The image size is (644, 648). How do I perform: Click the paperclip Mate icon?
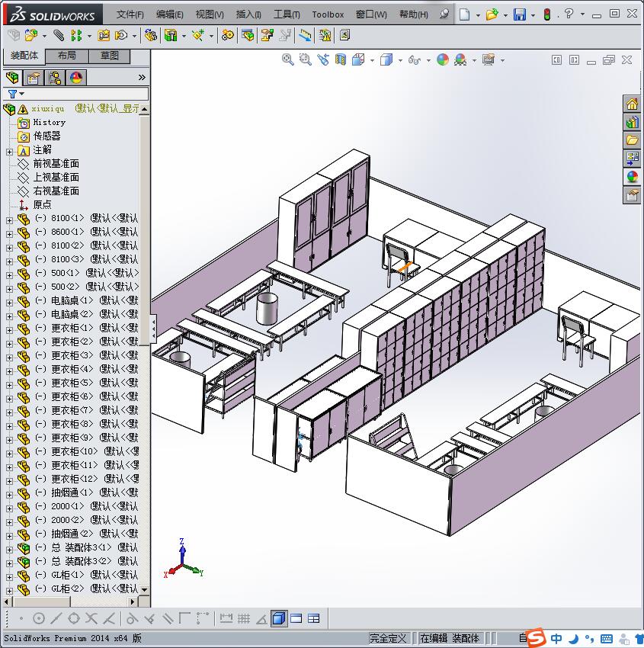[x=59, y=36]
